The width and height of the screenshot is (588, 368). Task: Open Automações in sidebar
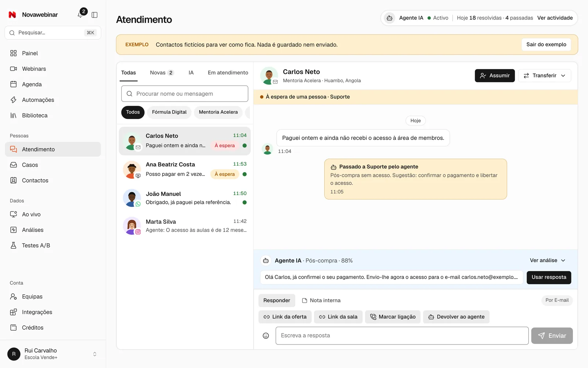[x=53, y=100]
